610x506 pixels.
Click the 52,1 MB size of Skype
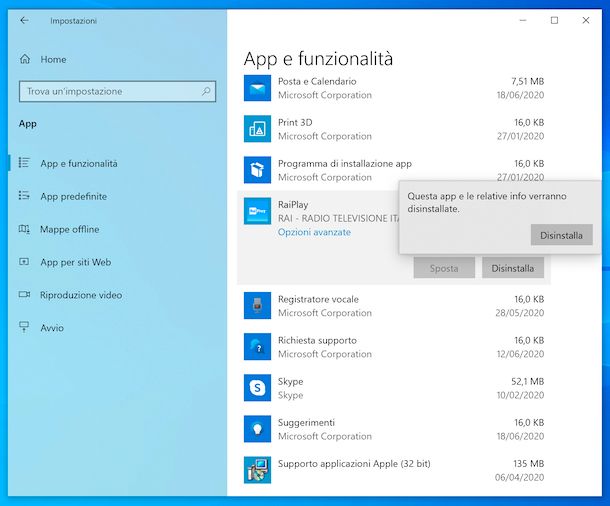(x=528, y=382)
